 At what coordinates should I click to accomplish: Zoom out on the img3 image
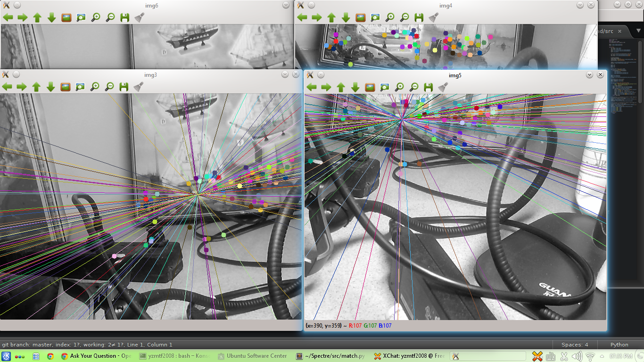coord(109,87)
